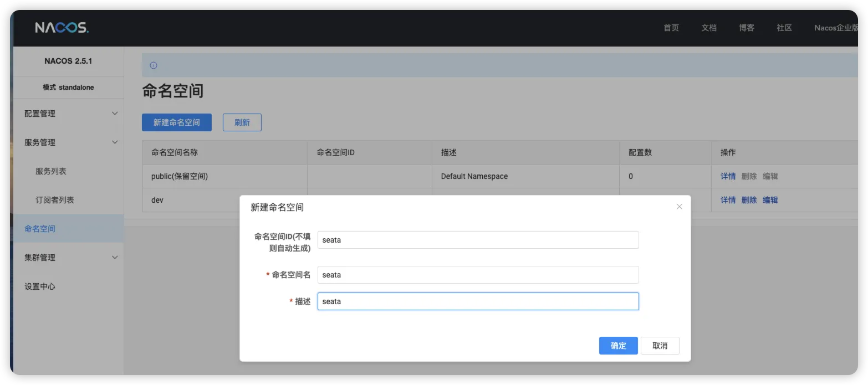Focus the 描述 input field

(x=478, y=301)
